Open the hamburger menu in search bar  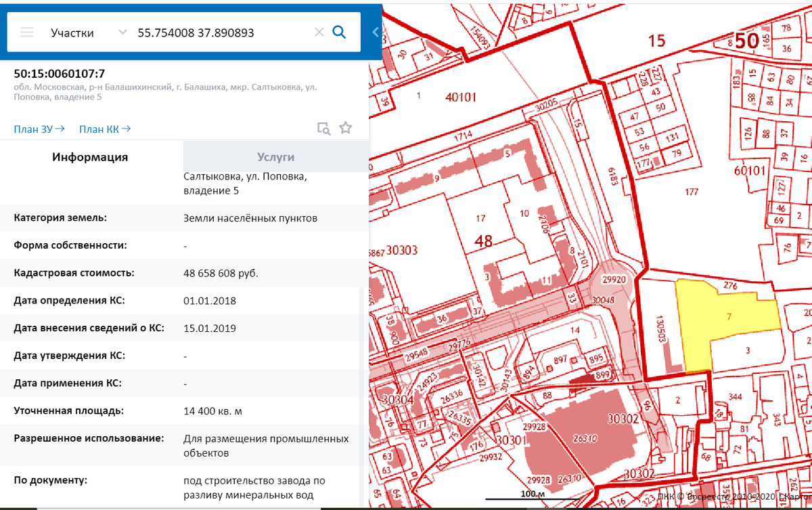[x=27, y=32]
